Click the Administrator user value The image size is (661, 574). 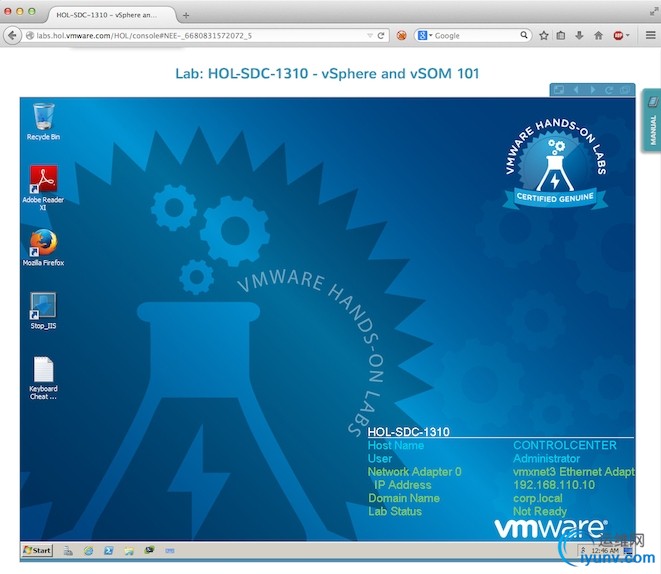(546, 458)
